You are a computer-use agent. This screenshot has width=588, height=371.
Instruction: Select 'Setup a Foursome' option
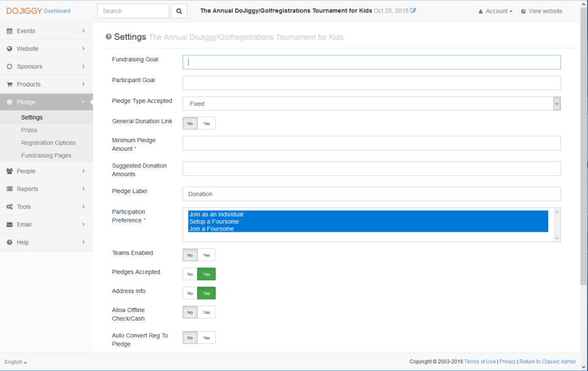click(x=368, y=221)
